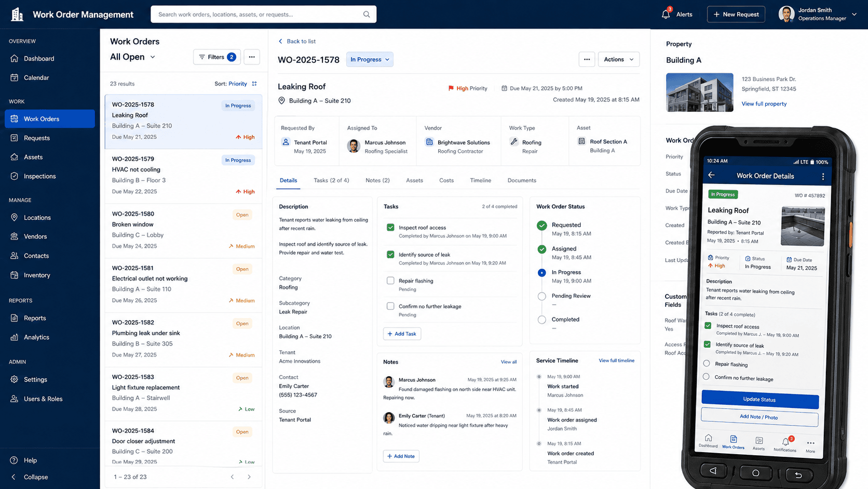Image resolution: width=868 pixels, height=489 pixels.
Task: Tap the kebab menu on the phone header
Action: point(823,177)
